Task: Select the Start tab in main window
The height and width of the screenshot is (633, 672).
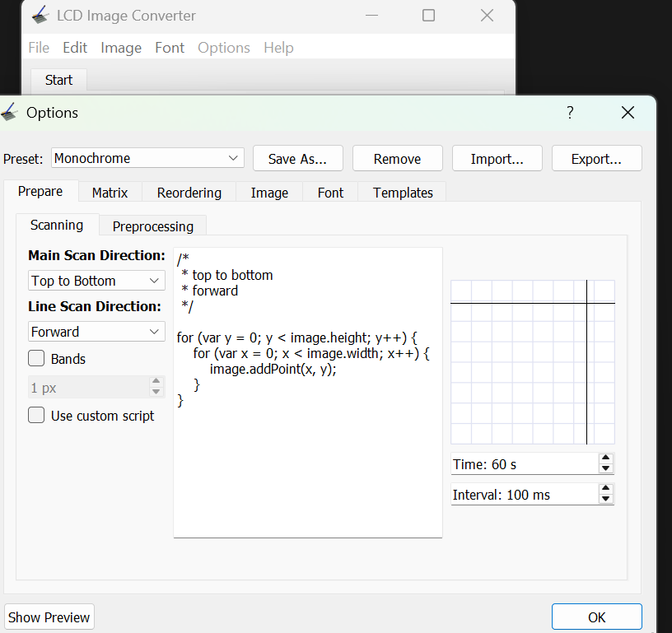Action: 58,80
